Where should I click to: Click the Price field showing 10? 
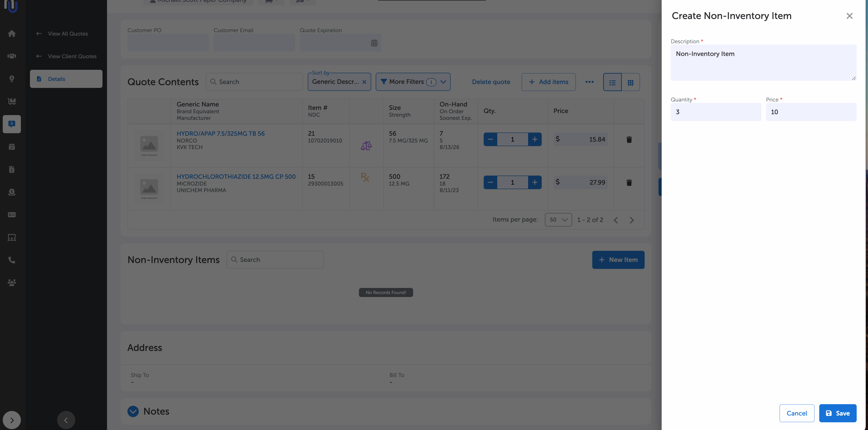tap(811, 112)
